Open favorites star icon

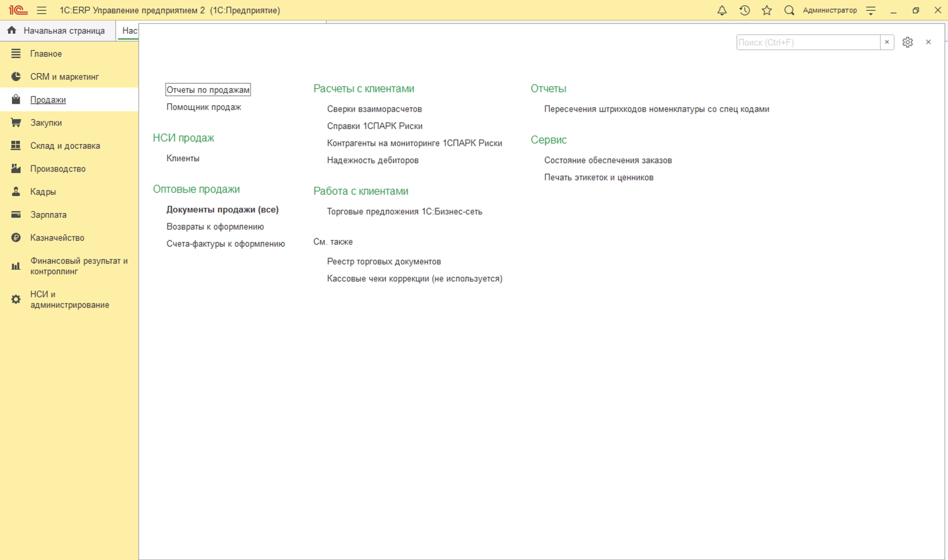[767, 10]
